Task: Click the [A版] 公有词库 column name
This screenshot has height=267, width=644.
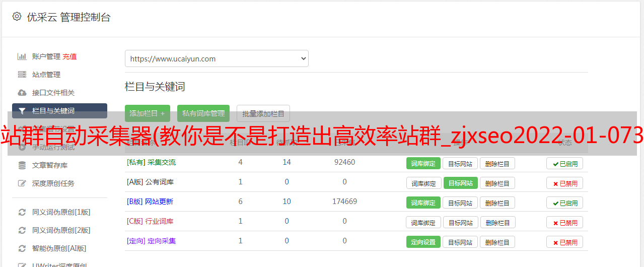Action: pyautogui.click(x=150, y=182)
